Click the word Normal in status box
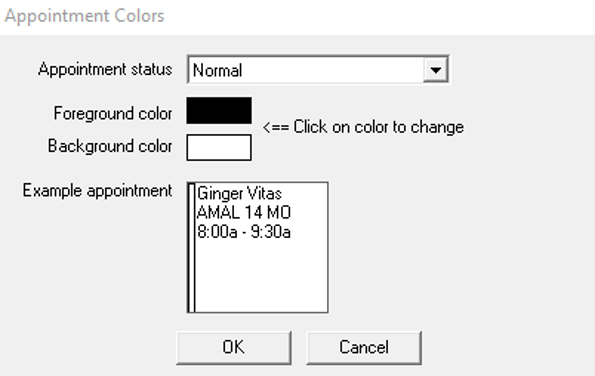Viewport: 595px width, 376px height. tap(217, 71)
